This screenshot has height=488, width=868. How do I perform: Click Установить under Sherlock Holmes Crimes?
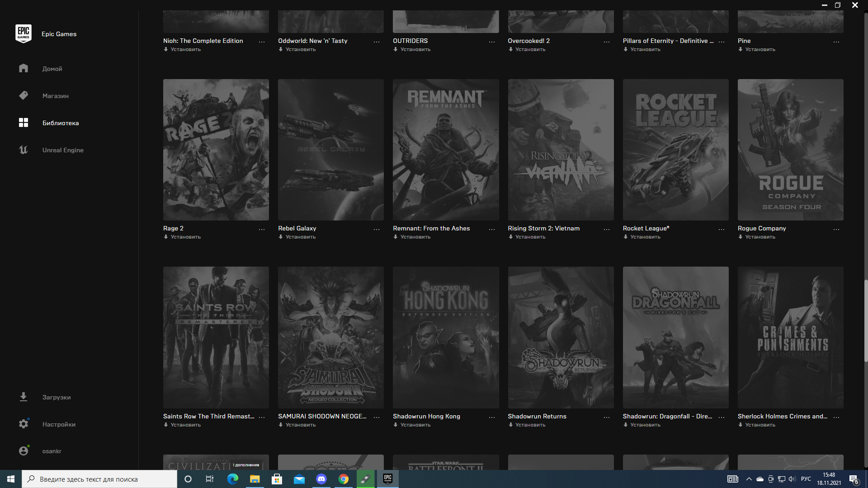pyautogui.click(x=760, y=425)
